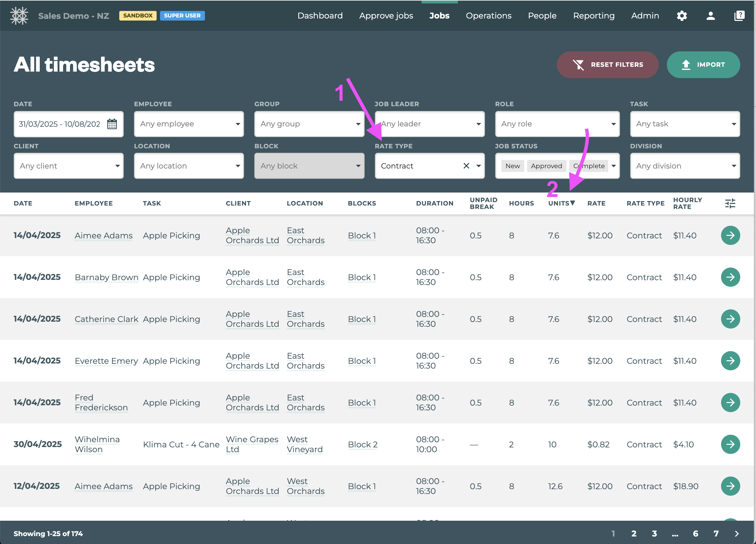Viewport: 756px width, 544px height.
Task: Go to next page chevron
Action: click(737, 534)
